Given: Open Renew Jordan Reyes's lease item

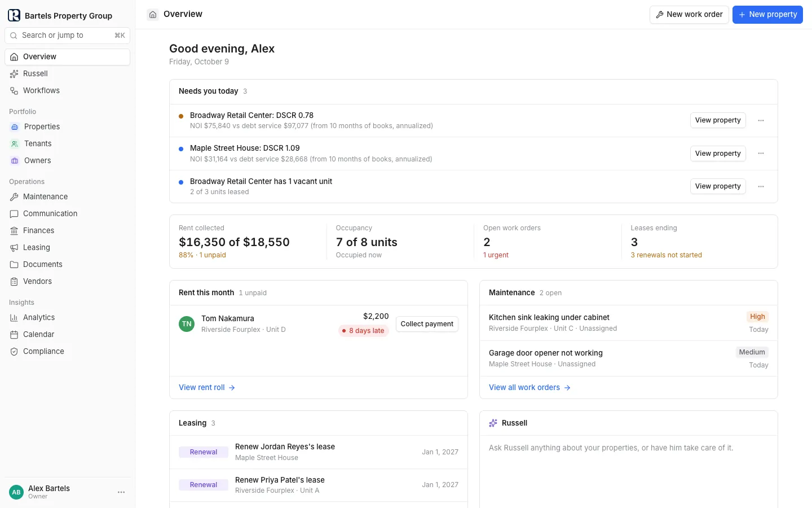Looking at the screenshot, I should tap(319, 452).
